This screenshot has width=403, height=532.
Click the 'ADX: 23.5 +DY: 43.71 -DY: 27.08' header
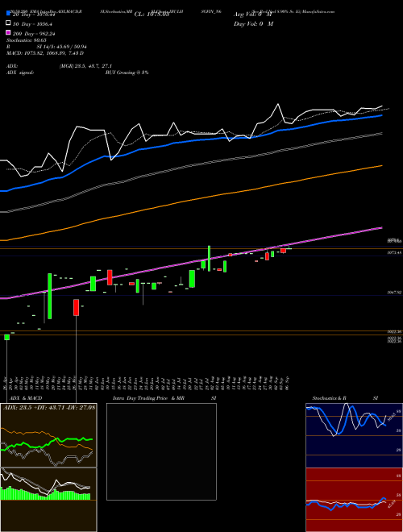49,407
